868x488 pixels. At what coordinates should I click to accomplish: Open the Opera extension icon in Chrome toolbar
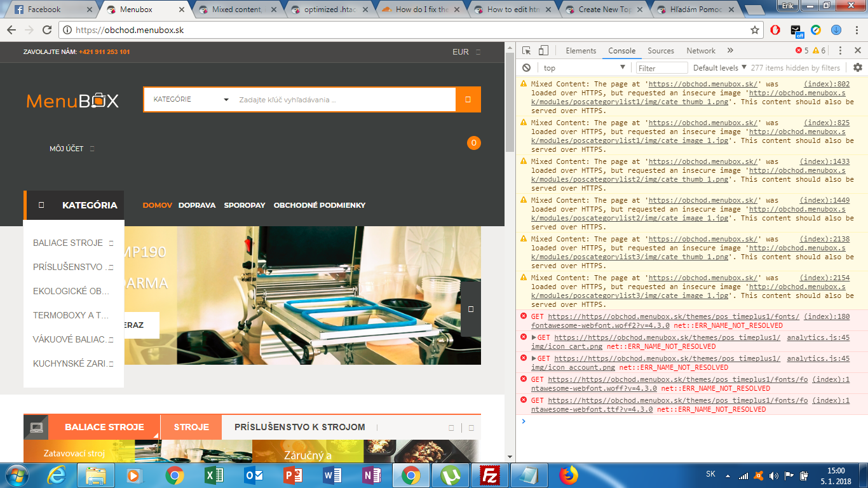pyautogui.click(x=775, y=30)
